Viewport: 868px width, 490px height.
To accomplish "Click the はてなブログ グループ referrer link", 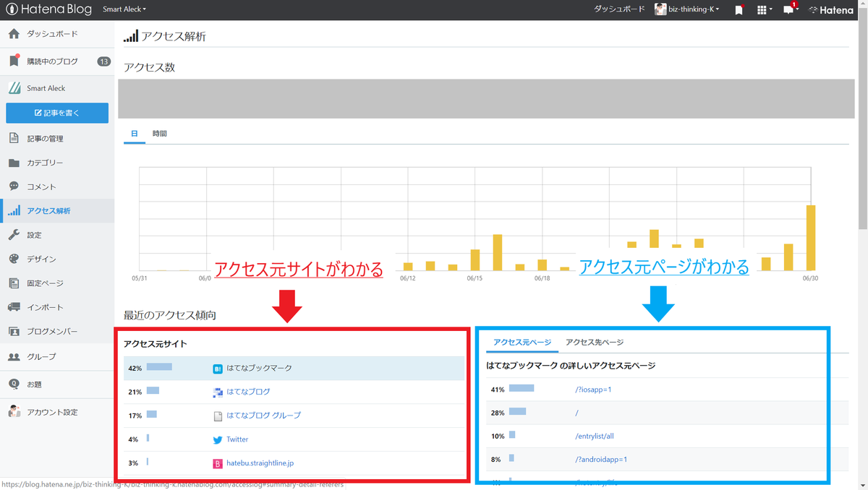I will (263, 416).
